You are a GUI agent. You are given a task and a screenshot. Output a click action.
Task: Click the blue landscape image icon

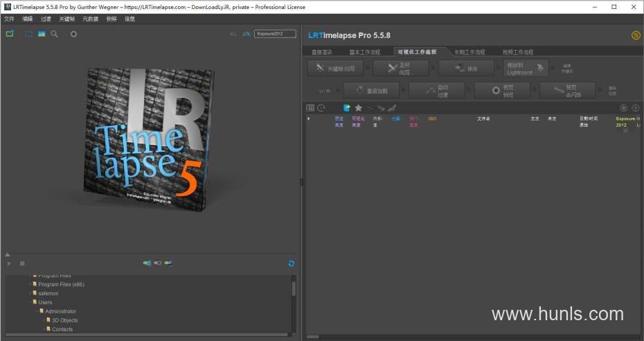[42, 34]
